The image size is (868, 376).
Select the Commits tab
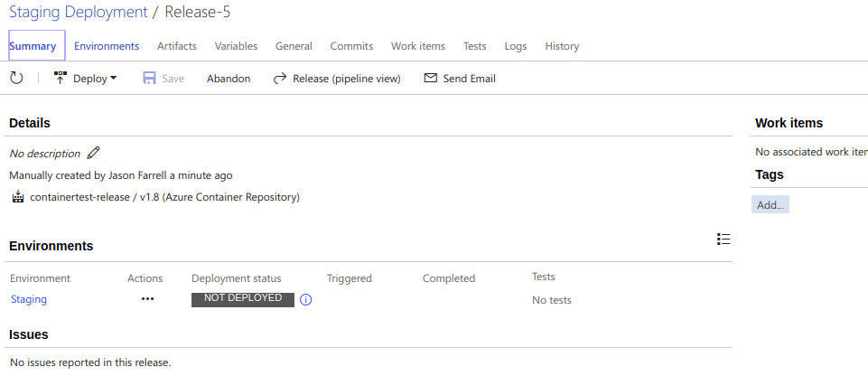coord(351,46)
